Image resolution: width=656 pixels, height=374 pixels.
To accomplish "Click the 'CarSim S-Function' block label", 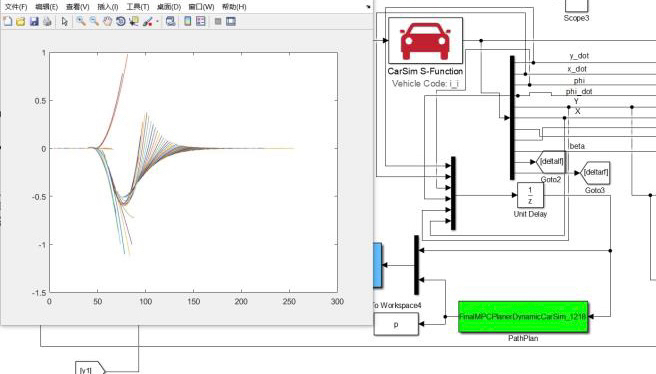I will click(x=425, y=71).
